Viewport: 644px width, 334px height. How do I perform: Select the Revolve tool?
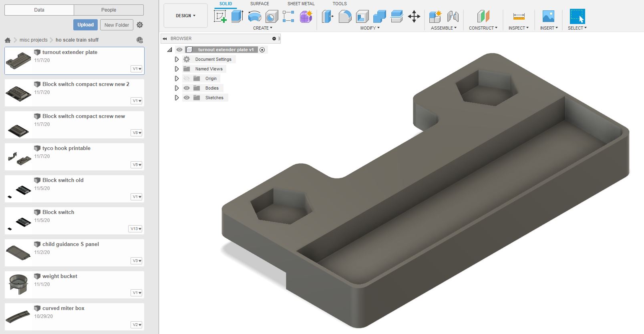point(254,16)
